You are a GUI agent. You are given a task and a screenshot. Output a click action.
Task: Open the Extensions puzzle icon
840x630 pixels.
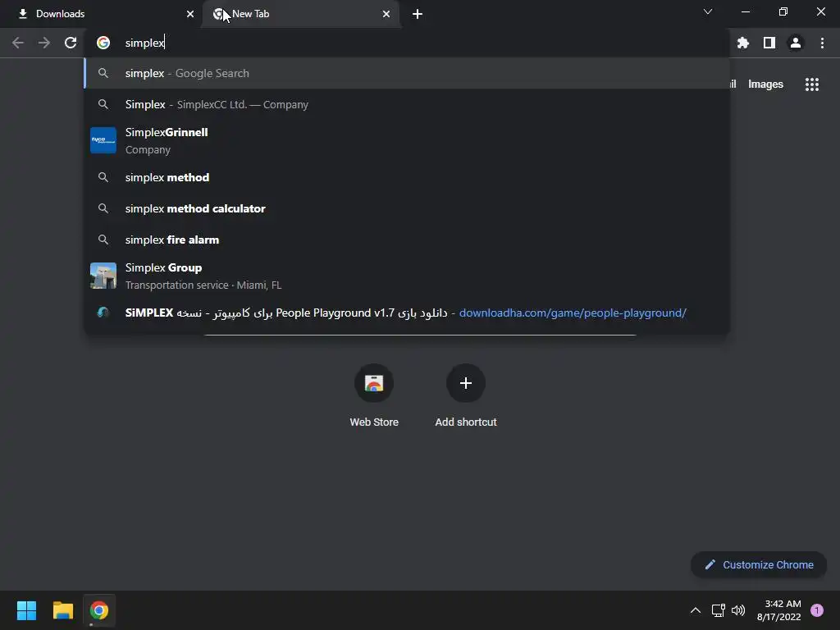click(x=742, y=43)
